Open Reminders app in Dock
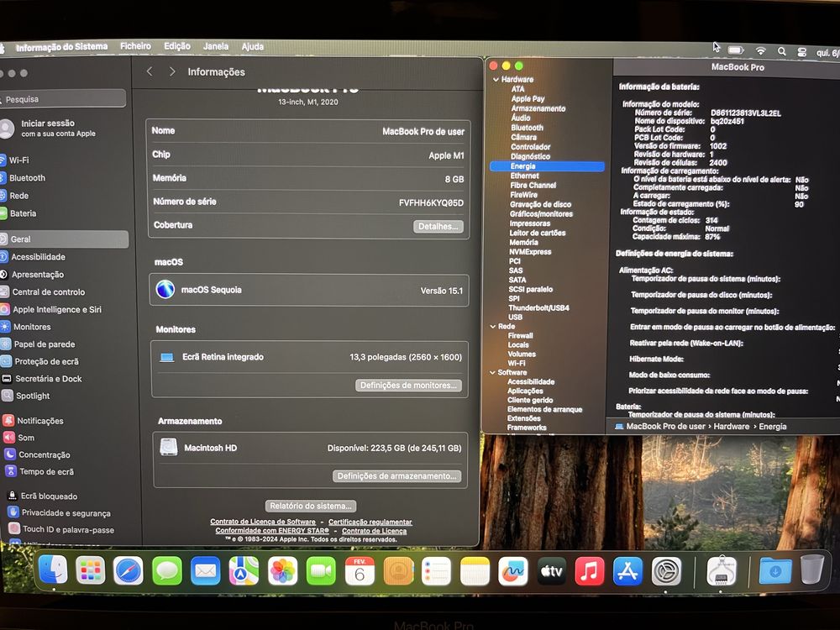 pos(436,571)
